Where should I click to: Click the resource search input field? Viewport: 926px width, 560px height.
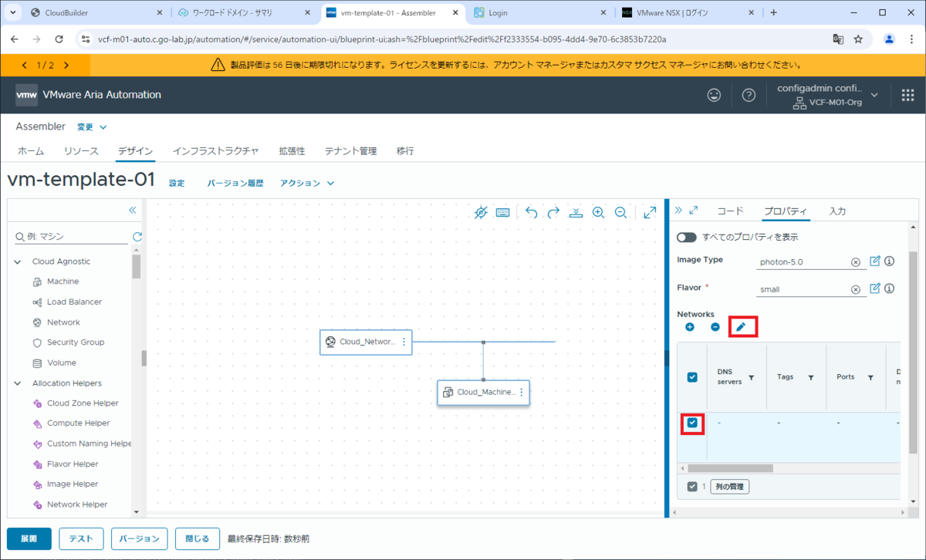[71, 237]
